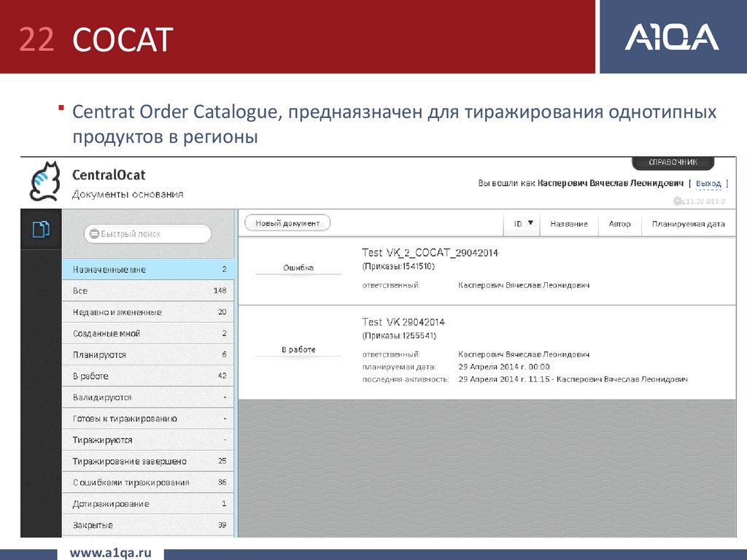The width and height of the screenshot is (747, 560).
Task: Sort by Планируемая дата column
Action: 688,224
